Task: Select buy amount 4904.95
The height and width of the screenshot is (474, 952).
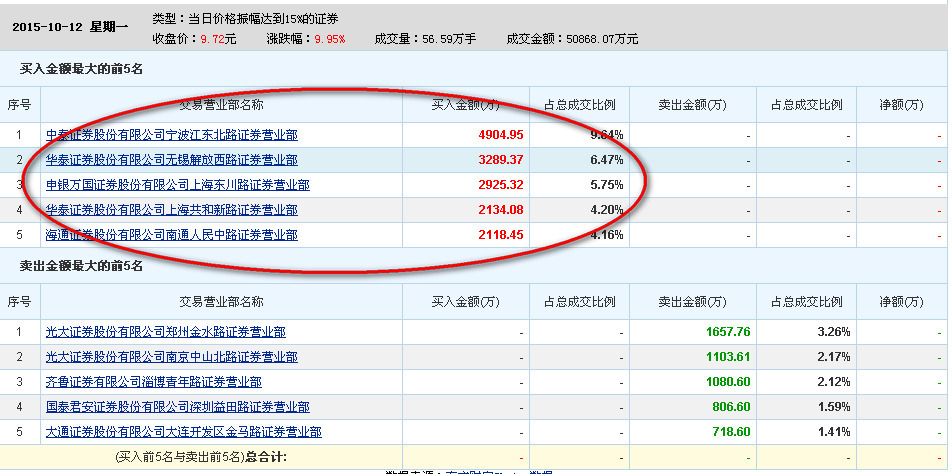Action: click(x=501, y=135)
